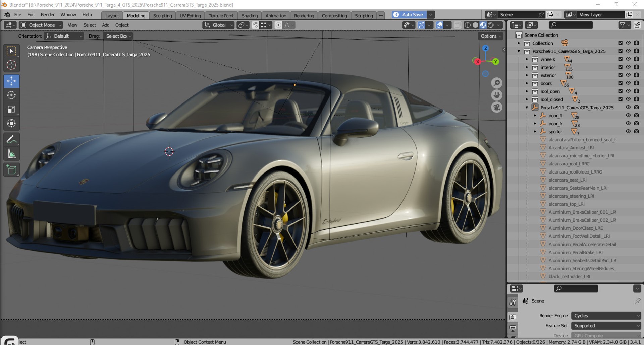Select the Move tool
Screen dimensions: 644x345
point(11,81)
